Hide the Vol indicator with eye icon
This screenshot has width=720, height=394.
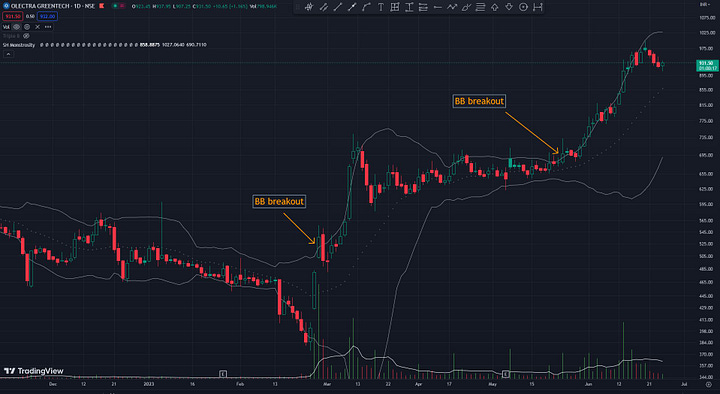point(17,27)
